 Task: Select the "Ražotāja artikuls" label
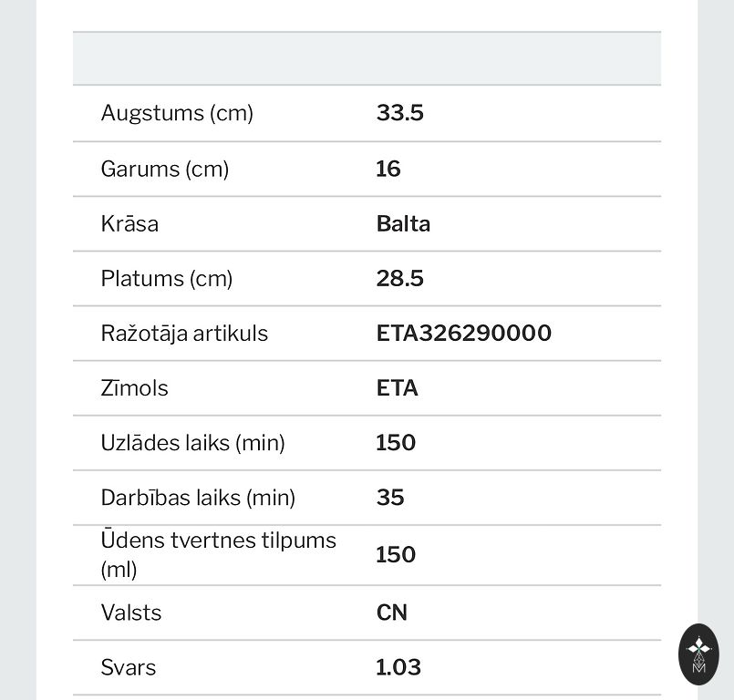click(184, 333)
